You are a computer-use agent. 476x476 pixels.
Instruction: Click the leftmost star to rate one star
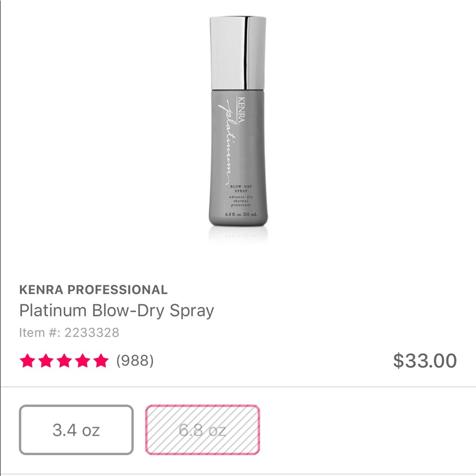click(x=27, y=360)
